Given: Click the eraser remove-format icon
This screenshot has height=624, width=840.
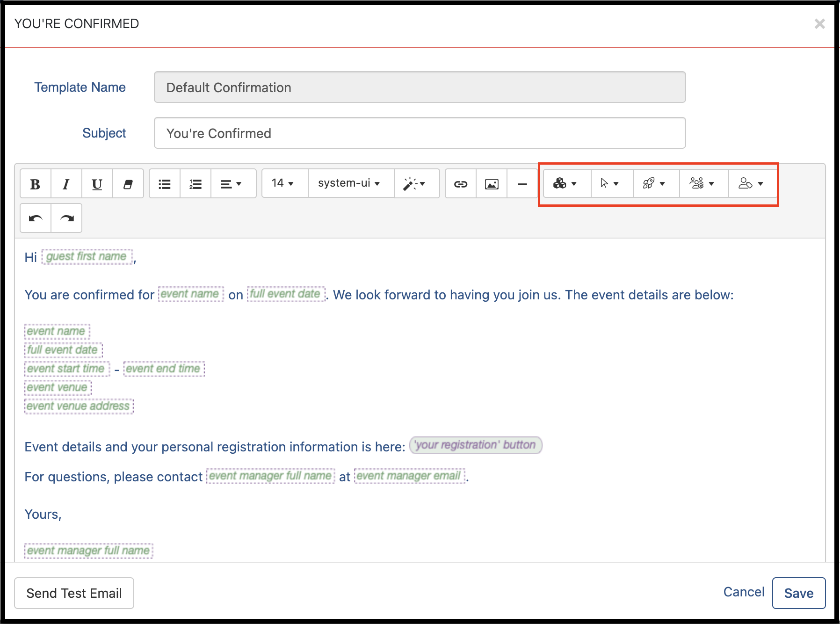Looking at the screenshot, I should [x=128, y=184].
